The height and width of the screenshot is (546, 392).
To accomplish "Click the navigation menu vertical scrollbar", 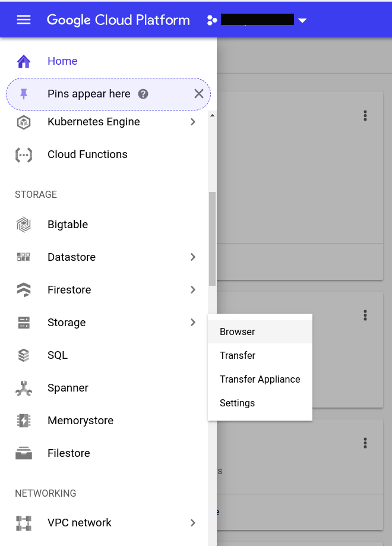I will tap(212, 238).
